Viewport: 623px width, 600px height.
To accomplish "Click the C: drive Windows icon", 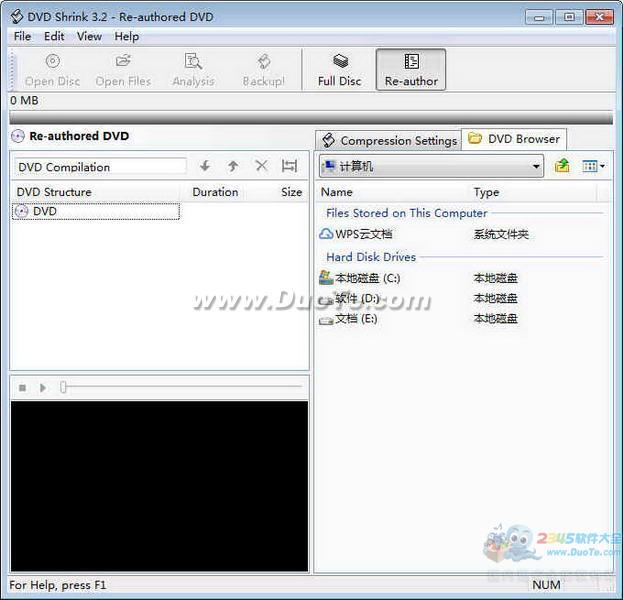I will click(x=326, y=278).
